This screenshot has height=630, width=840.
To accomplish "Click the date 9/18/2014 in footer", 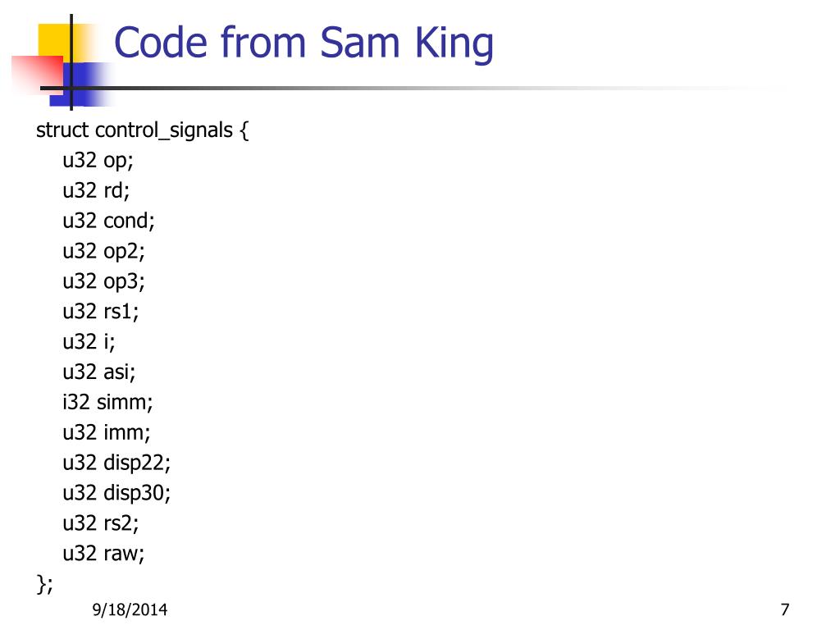I will (130, 609).
